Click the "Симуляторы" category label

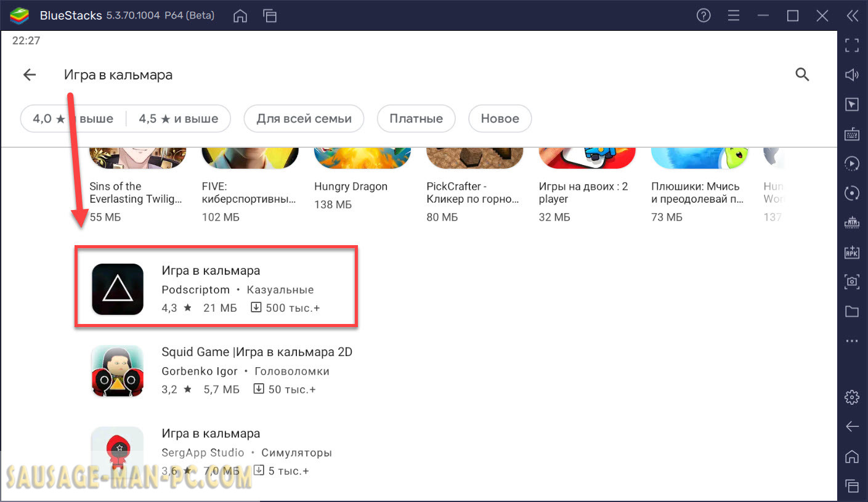pyautogui.click(x=296, y=453)
